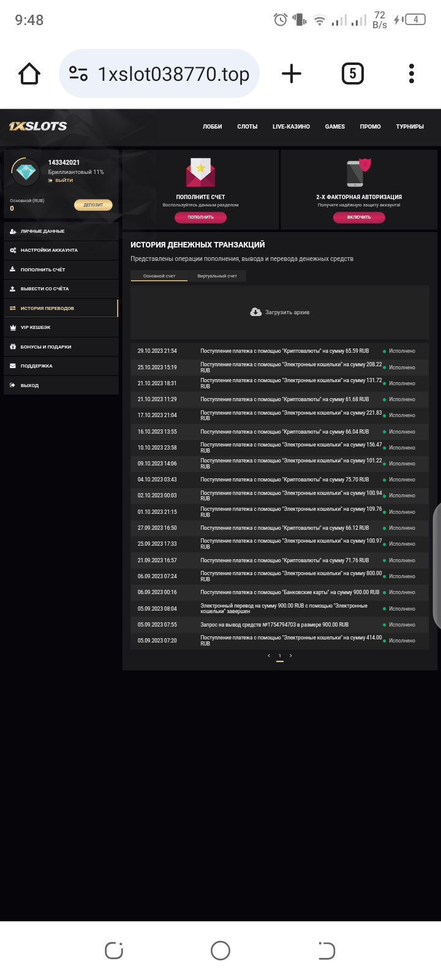Screen dimensions: 441x980
Task: Click the ПОПОЛНИТЬ red button
Action: click(x=201, y=217)
